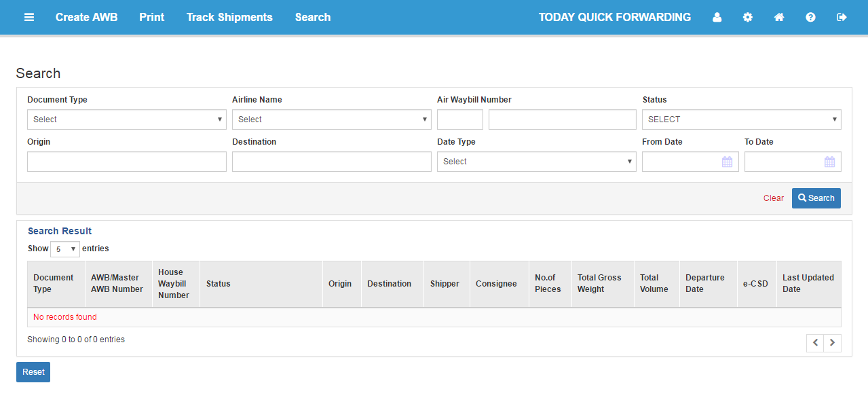The height and width of the screenshot is (402, 868).
Task: Click the red Clear link
Action: click(774, 198)
